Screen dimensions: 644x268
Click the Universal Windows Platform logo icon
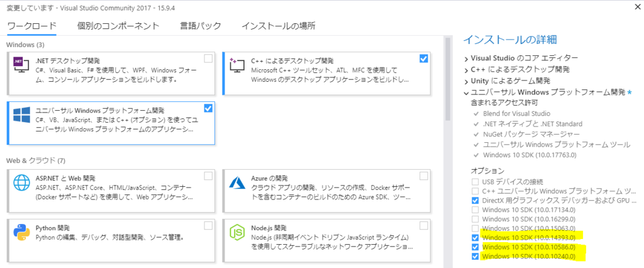point(22,115)
